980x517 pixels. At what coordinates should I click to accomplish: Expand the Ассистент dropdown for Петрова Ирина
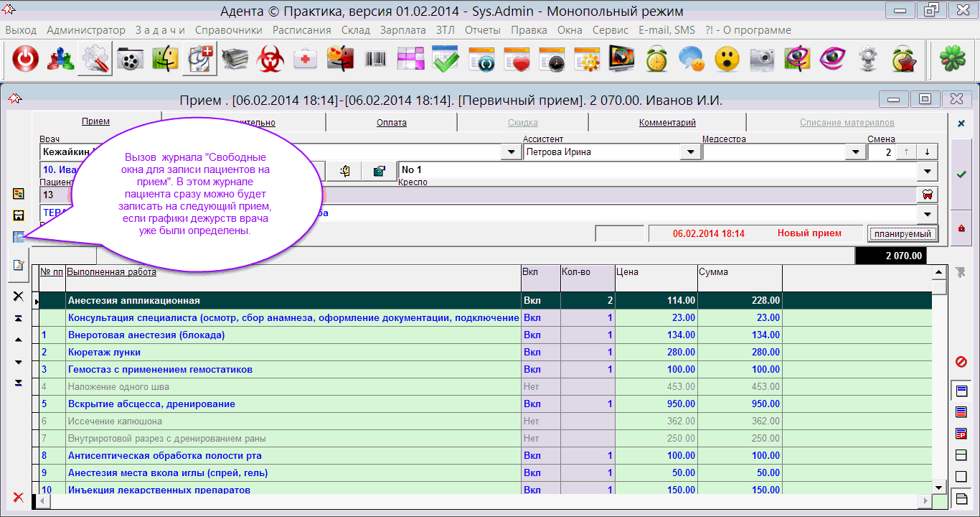click(x=690, y=152)
